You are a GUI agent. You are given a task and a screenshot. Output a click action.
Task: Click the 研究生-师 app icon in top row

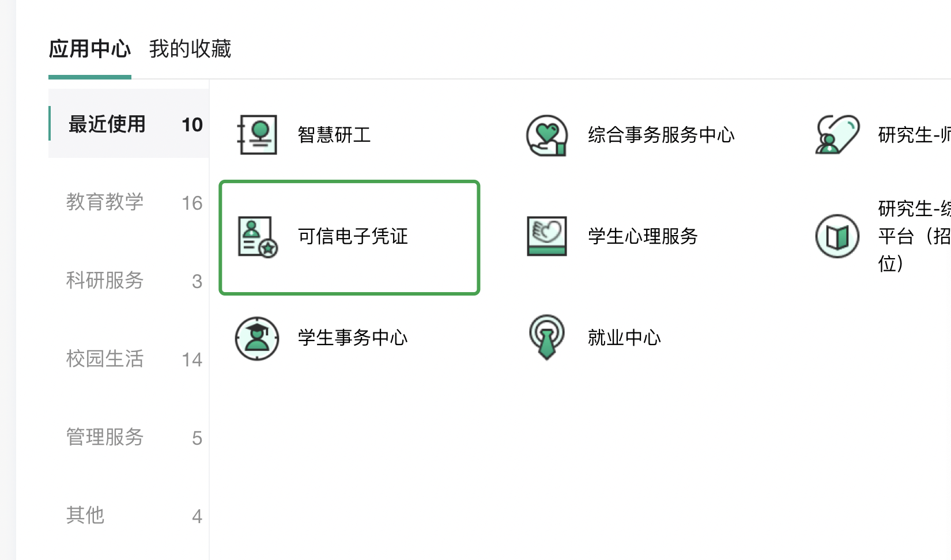pos(837,135)
